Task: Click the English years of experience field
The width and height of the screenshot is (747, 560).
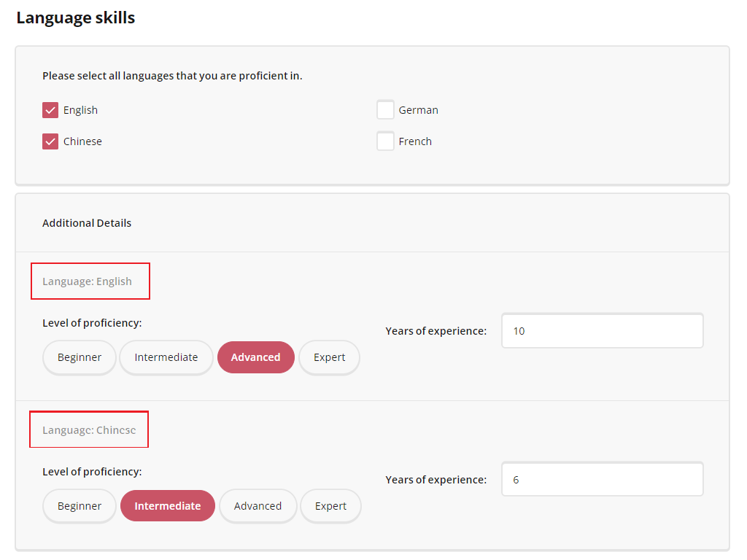Action: tap(602, 330)
